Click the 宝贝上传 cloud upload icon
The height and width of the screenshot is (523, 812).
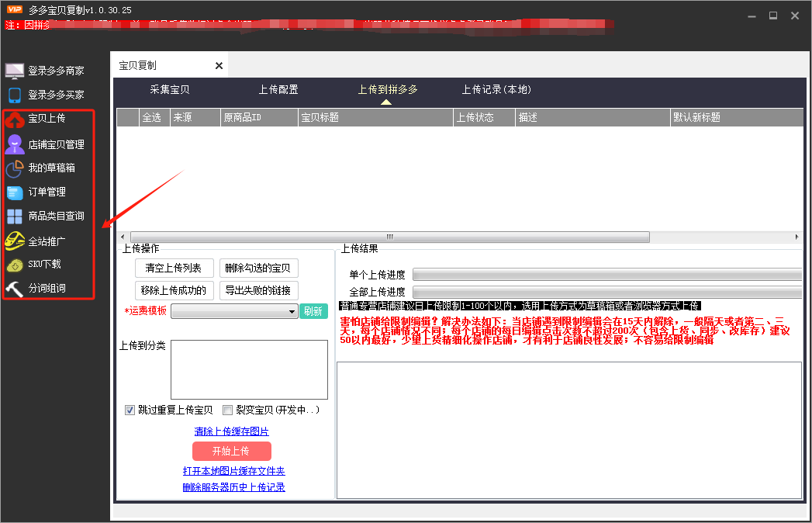15,119
